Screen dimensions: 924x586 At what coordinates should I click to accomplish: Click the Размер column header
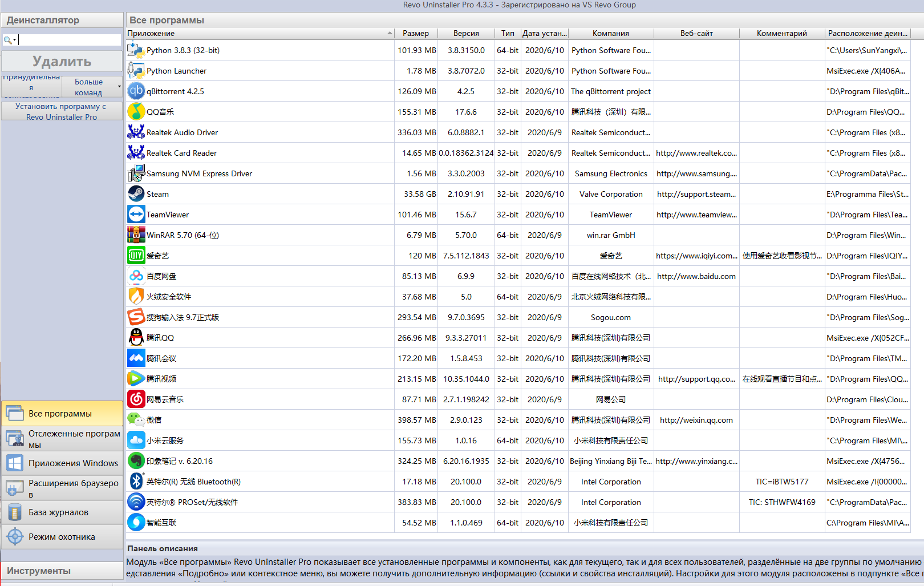(415, 34)
